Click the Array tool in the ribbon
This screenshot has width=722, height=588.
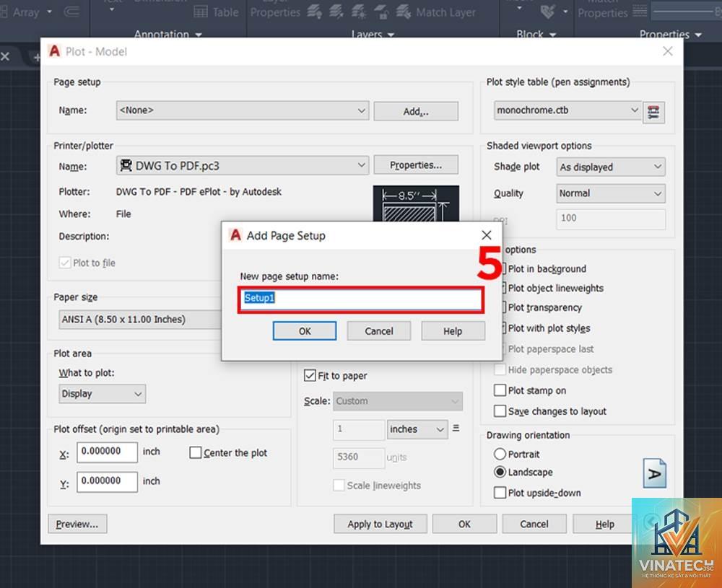(x=25, y=12)
